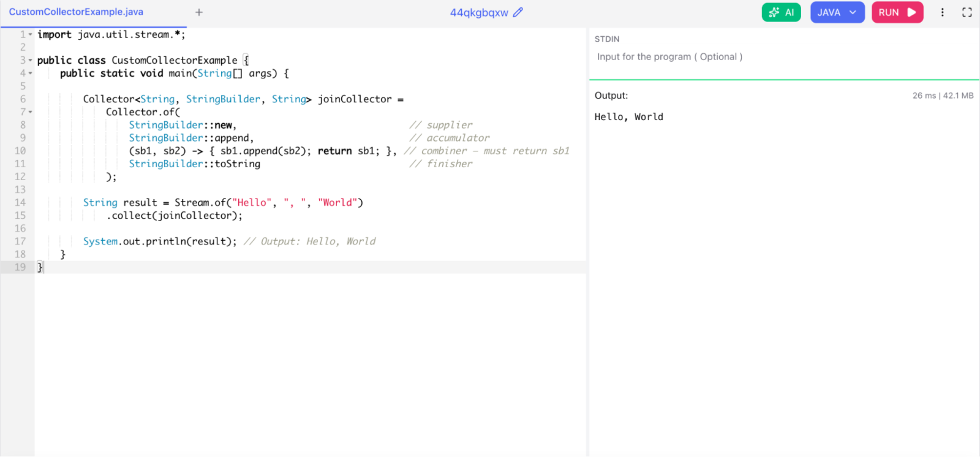Place cursor on 'StringBuilder::toString' line

pos(194,164)
